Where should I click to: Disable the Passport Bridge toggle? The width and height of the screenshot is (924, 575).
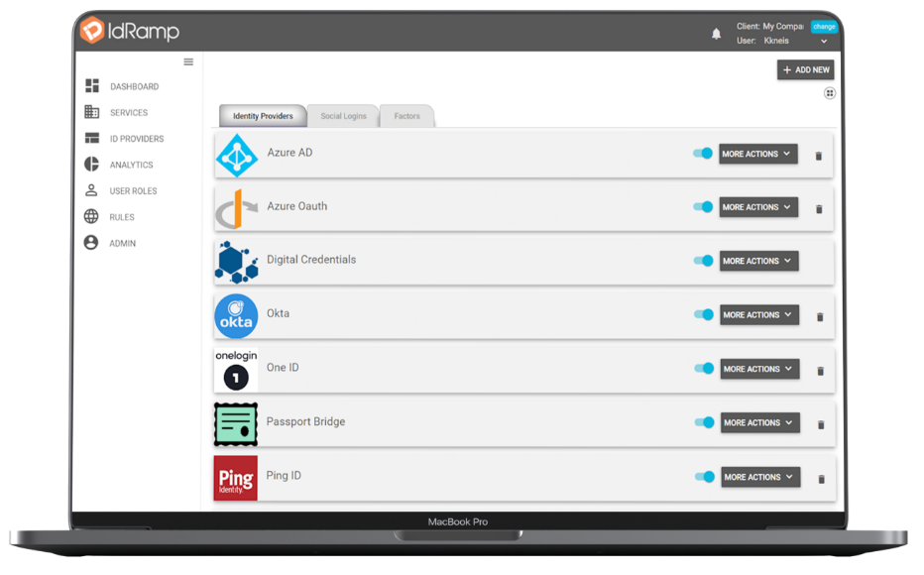(705, 422)
